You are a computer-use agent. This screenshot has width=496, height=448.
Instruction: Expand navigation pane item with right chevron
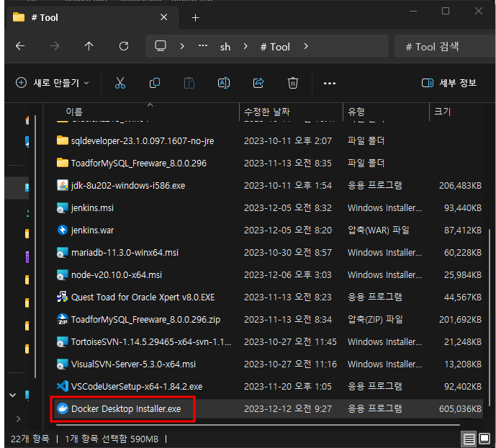(x=18, y=419)
